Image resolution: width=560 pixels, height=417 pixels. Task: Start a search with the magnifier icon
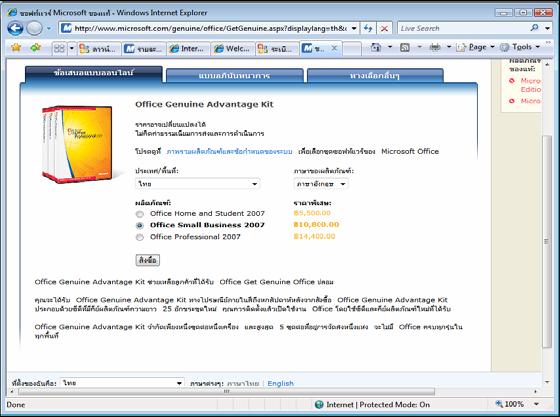534,28
